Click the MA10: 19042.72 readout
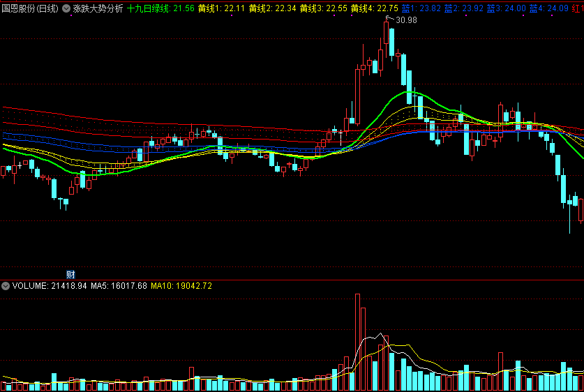Screen dimensions: 584x392 (x=181, y=286)
